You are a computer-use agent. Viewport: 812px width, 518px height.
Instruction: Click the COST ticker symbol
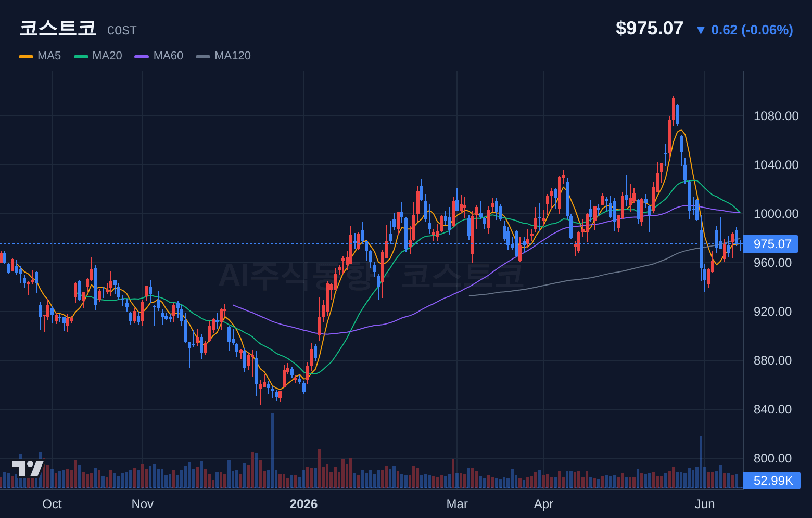122,31
